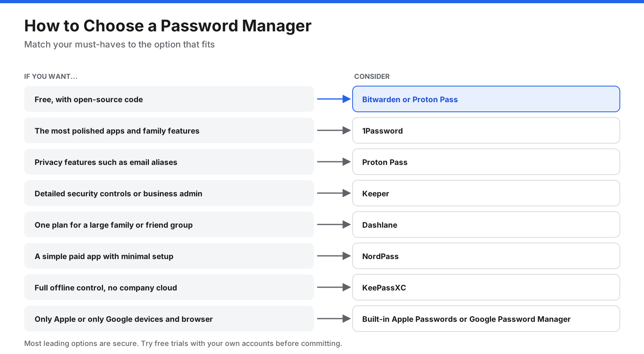The width and height of the screenshot is (644, 354).
Task: Choose the "KeePassXC" option box
Action: click(486, 287)
